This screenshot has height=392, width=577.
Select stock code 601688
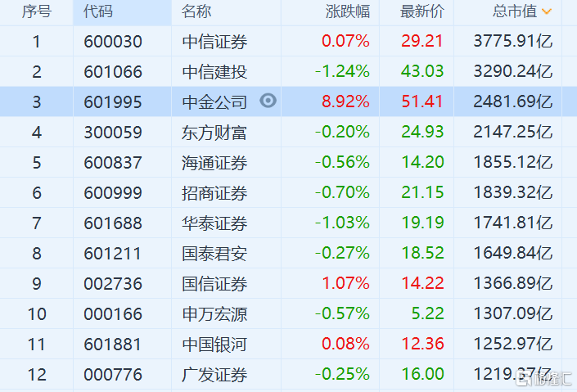[113, 223]
